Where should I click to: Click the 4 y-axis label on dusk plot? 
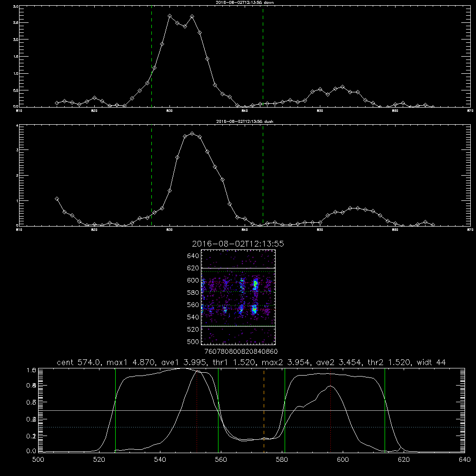tap(17, 125)
